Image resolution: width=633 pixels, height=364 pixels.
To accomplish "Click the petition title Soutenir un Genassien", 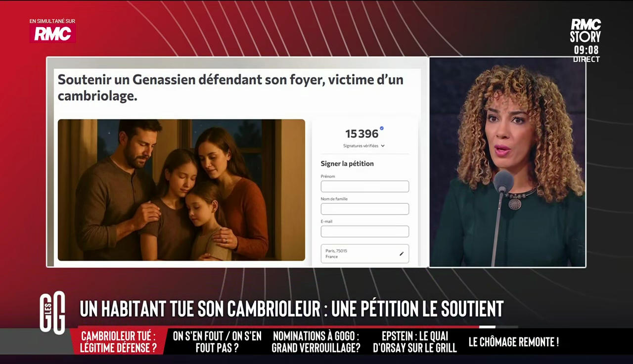I will tap(230, 88).
